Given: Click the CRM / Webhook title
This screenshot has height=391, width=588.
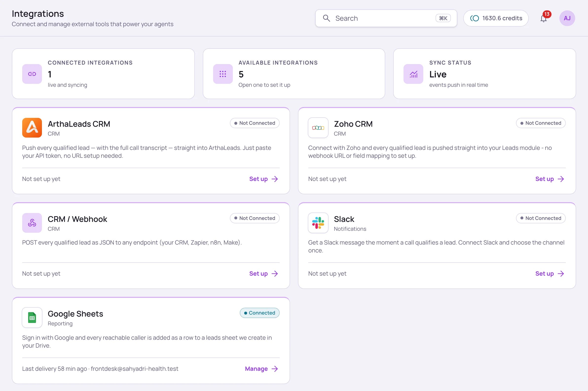Looking at the screenshot, I should pyautogui.click(x=77, y=219).
